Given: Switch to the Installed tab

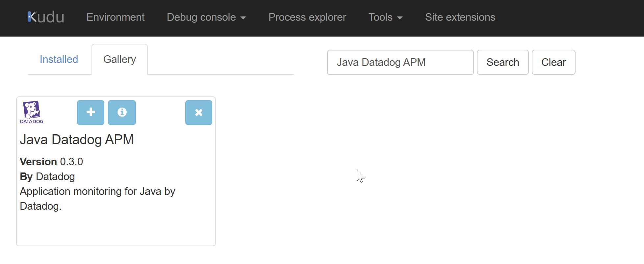Looking at the screenshot, I should coord(59,59).
